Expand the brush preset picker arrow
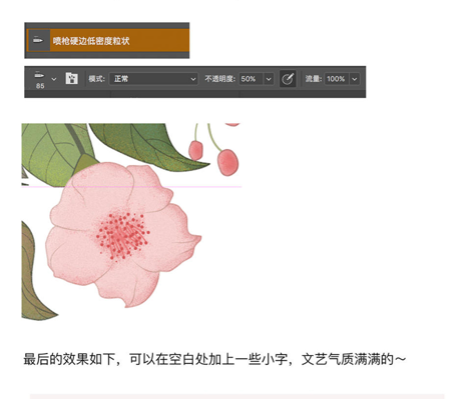The height and width of the screenshot is (399, 459). 54,79
